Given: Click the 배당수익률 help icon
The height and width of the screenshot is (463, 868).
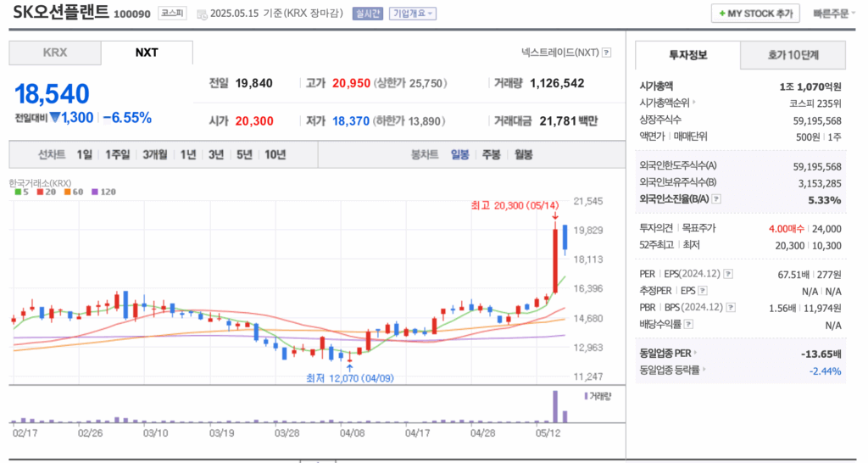Looking at the screenshot, I should 688,324.
